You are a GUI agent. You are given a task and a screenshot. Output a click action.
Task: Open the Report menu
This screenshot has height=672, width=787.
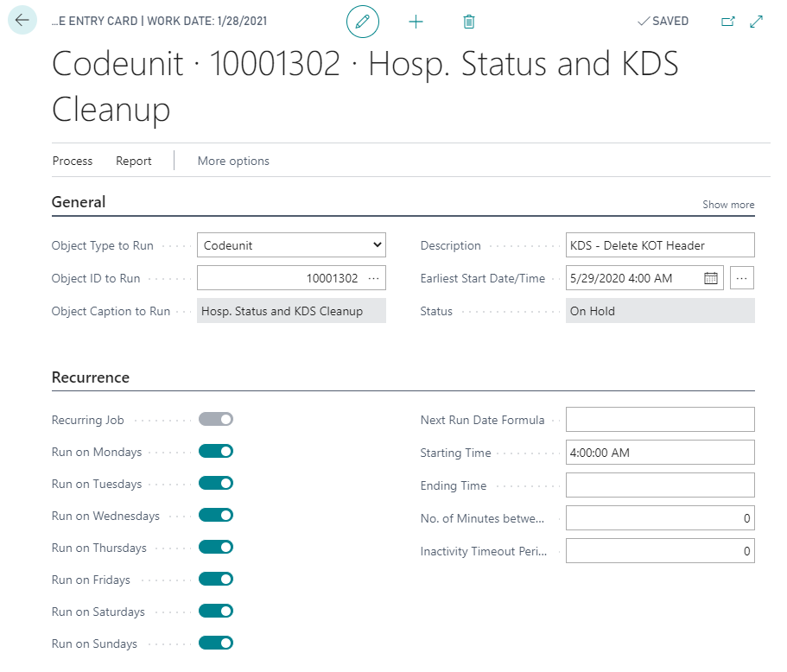tap(134, 161)
